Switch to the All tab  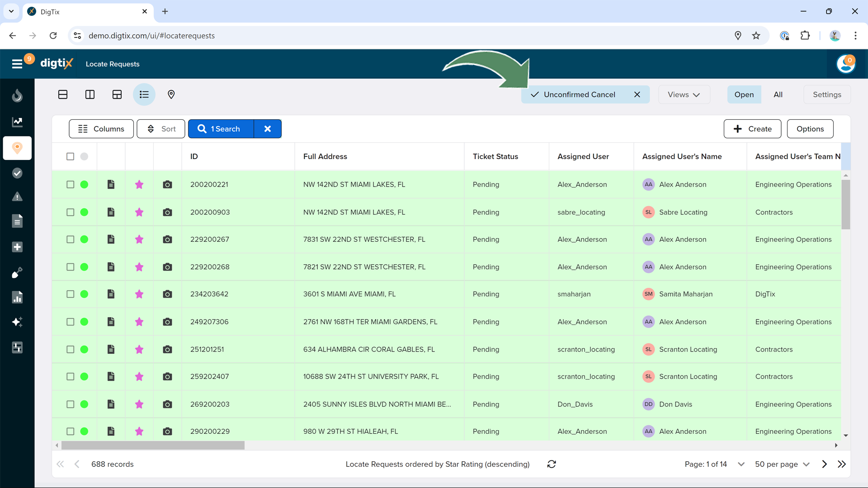[x=778, y=94]
